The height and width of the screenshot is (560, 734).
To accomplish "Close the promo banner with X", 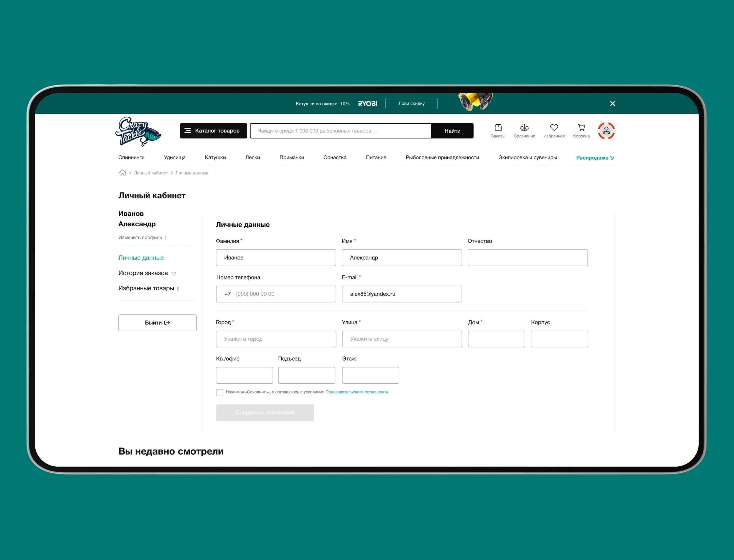I will (612, 104).
